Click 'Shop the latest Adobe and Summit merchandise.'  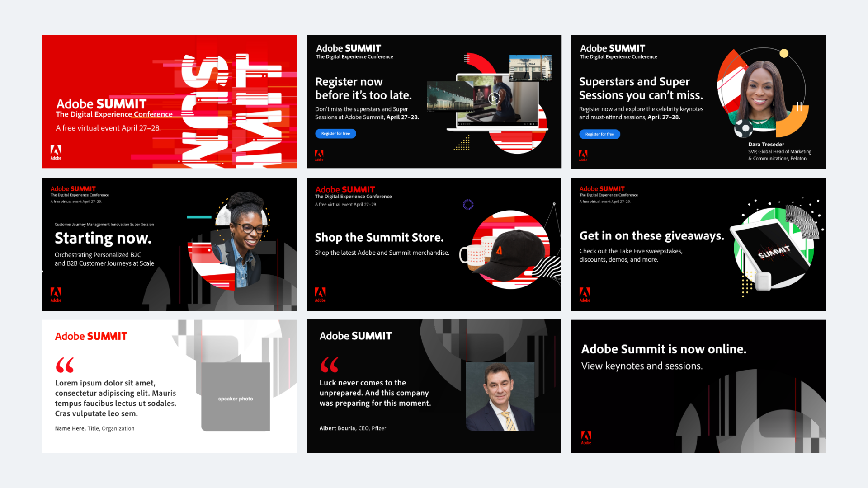point(382,253)
